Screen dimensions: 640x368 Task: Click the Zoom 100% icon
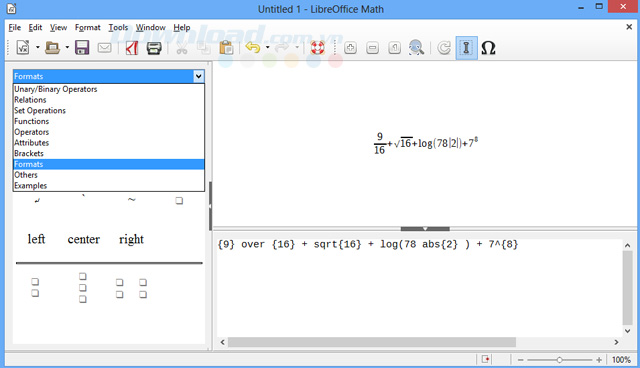(394, 48)
